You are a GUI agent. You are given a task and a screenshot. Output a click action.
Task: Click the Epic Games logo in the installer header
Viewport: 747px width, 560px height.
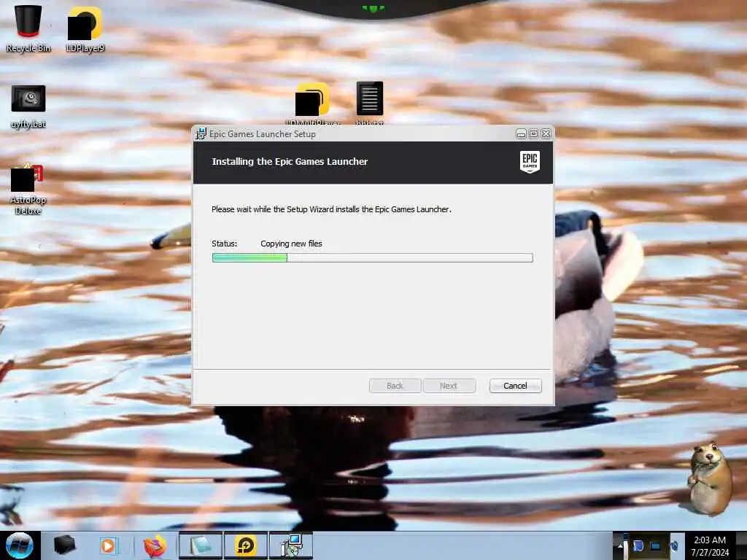pyautogui.click(x=530, y=162)
